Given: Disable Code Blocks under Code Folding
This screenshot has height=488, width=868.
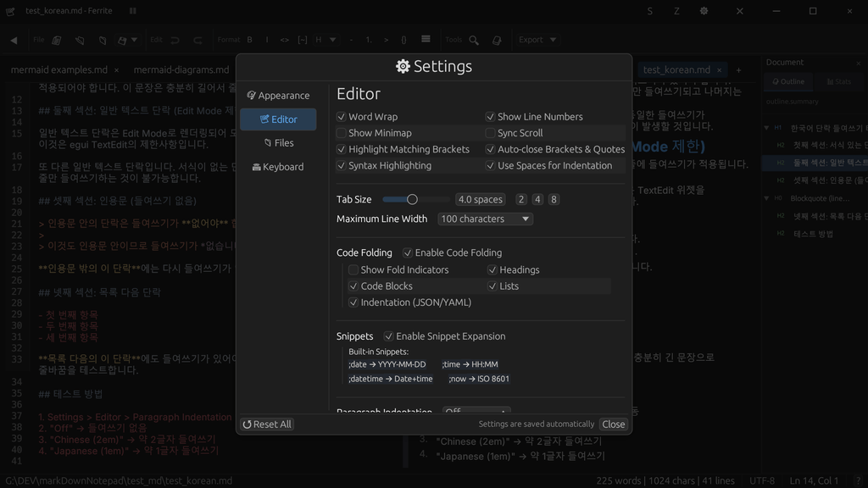Looking at the screenshot, I should [353, 286].
